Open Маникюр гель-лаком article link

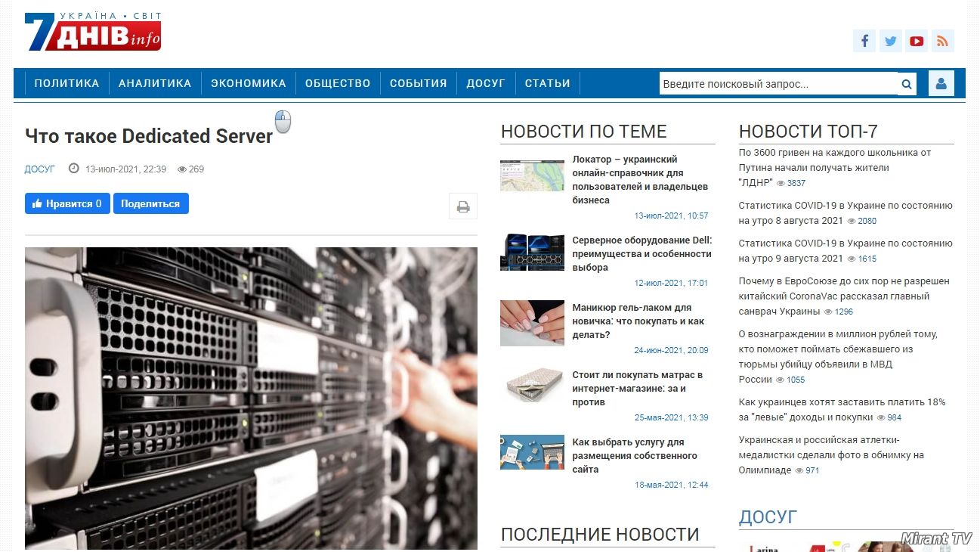pyautogui.click(x=638, y=321)
